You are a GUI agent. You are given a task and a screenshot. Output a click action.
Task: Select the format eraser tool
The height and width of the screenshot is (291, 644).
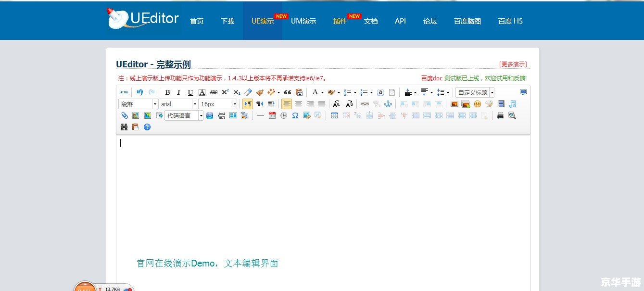coord(248,92)
